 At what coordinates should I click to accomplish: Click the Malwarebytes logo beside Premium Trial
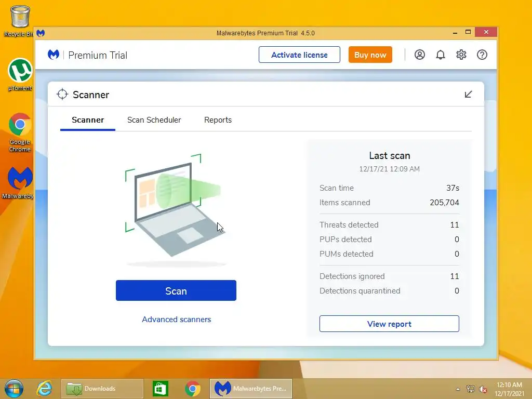pyautogui.click(x=54, y=55)
